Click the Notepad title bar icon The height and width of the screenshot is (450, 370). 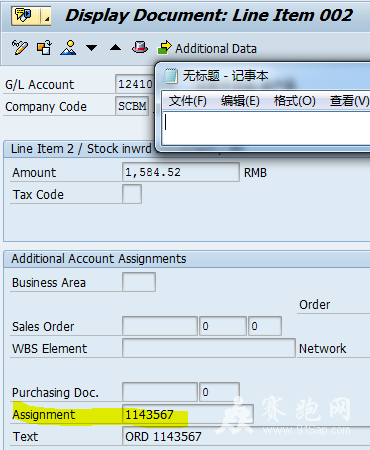pos(170,76)
